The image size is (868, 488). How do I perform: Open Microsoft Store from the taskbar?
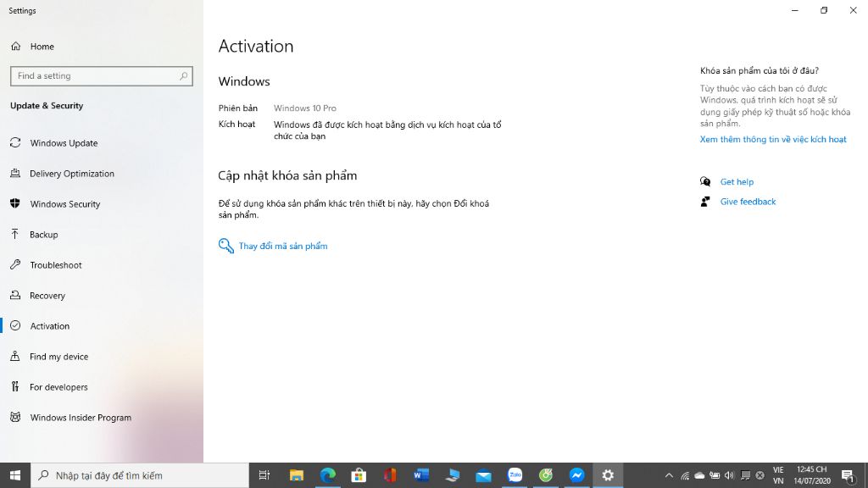359,475
